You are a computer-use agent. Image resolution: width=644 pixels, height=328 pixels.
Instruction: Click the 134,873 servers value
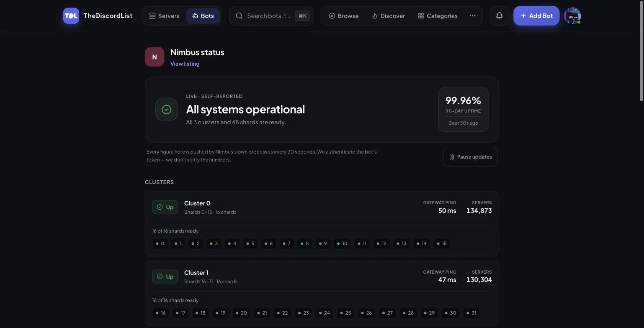pyautogui.click(x=479, y=210)
